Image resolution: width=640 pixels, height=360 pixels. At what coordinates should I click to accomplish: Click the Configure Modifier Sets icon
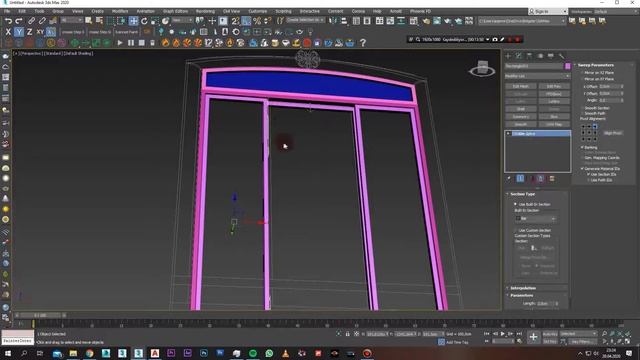[x=552, y=178]
